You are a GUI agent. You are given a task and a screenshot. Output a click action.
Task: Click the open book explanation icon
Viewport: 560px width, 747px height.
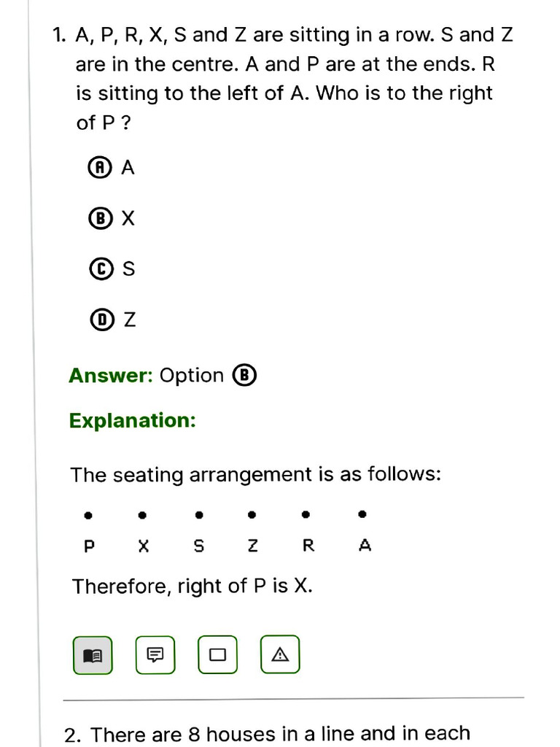click(x=93, y=655)
